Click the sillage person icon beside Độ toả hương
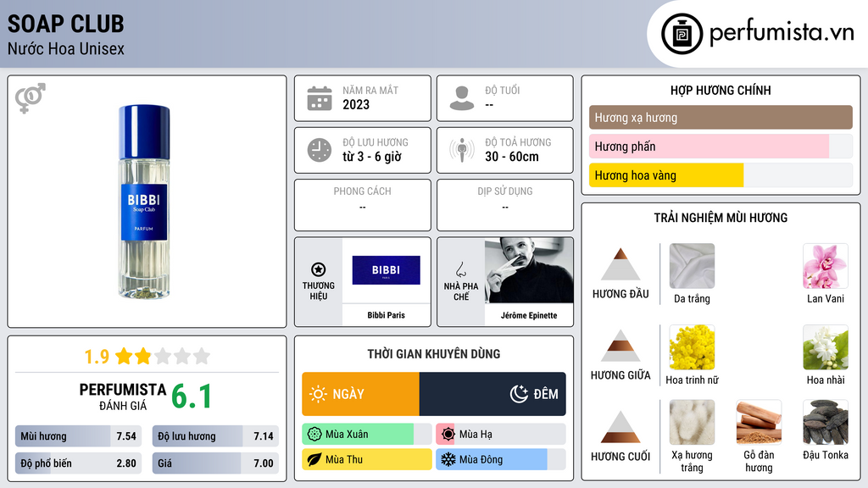 tap(462, 150)
